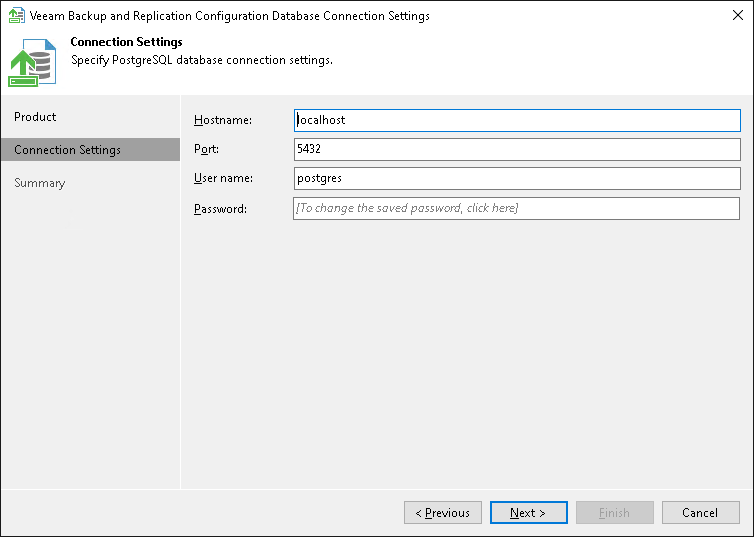Focus the Port field showing 5432

coord(517,150)
